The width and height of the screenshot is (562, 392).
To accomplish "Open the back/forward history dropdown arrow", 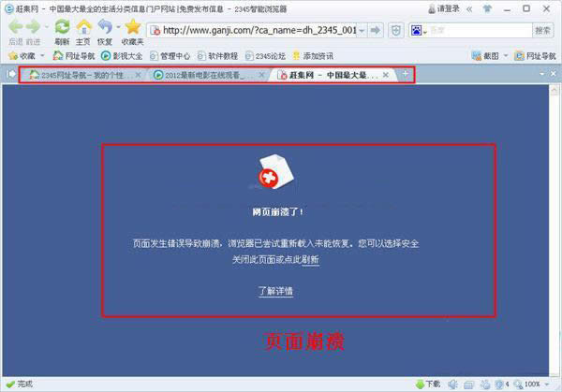I will coord(46,27).
